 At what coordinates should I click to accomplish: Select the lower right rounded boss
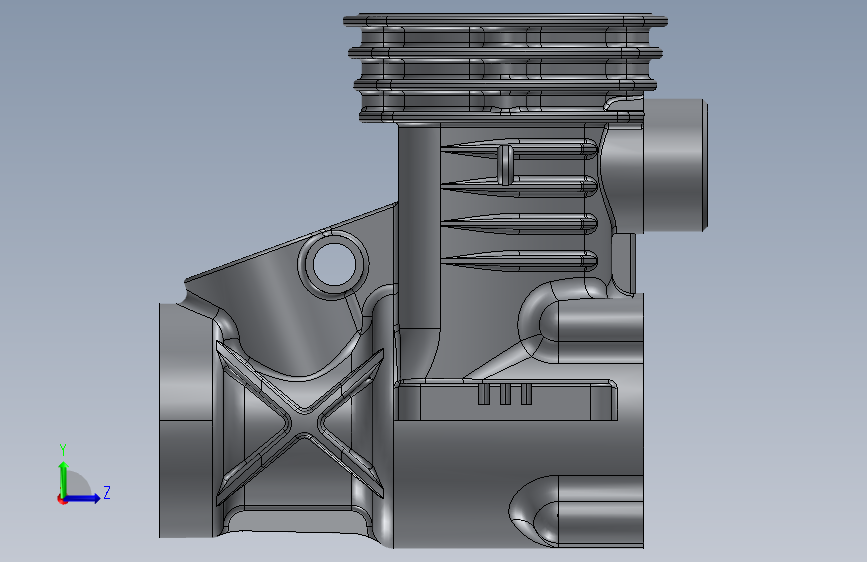576,511
